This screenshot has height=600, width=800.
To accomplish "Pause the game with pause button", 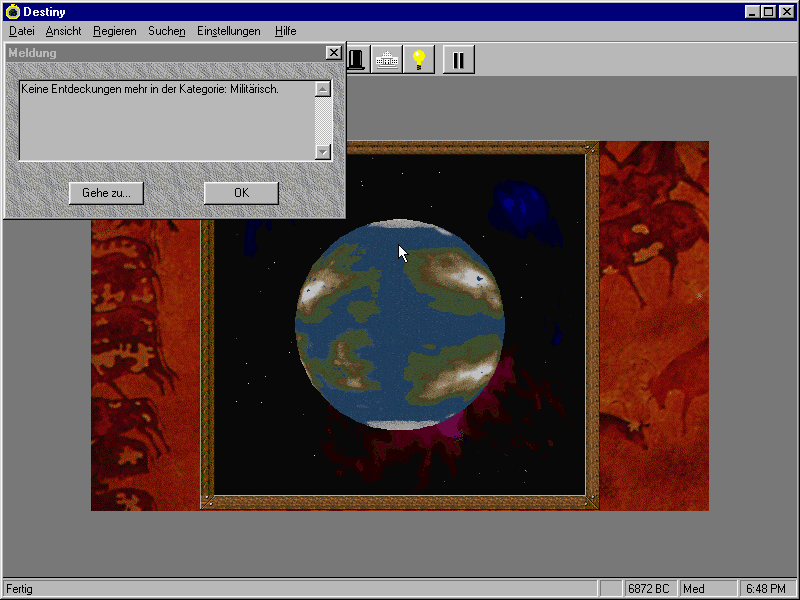I will [x=459, y=59].
